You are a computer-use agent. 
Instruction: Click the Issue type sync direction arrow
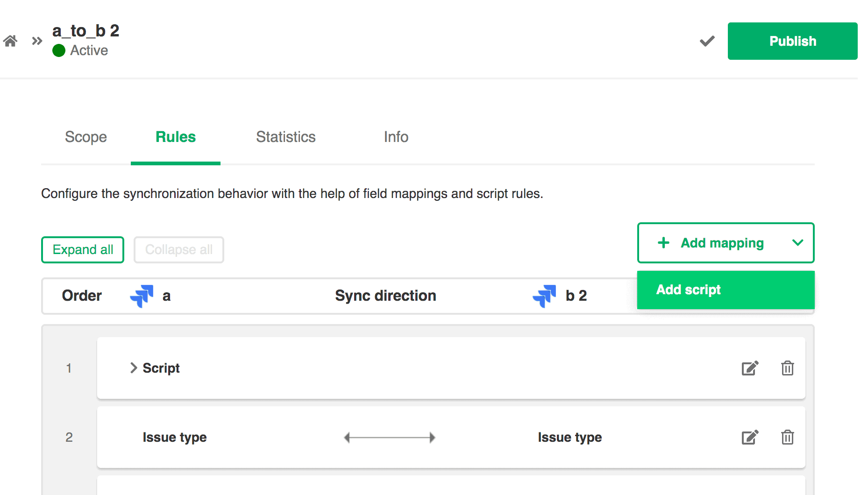coord(390,438)
